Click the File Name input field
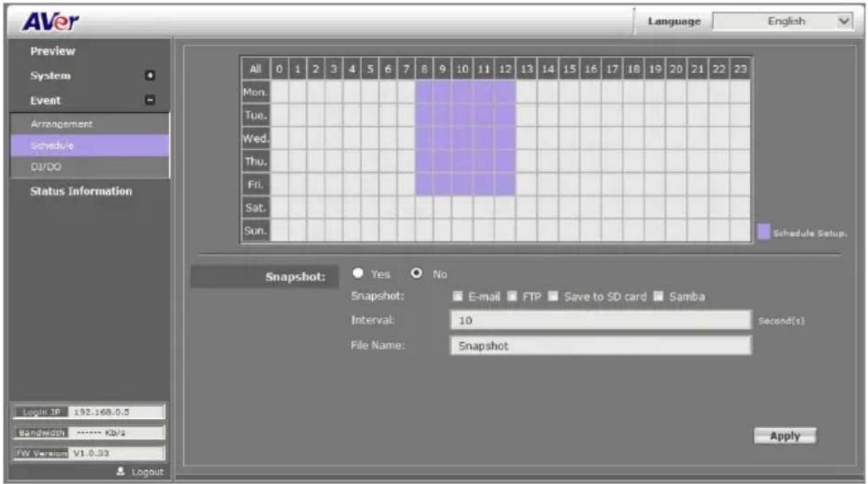Viewport: 868px width, 484px height. 601,346
